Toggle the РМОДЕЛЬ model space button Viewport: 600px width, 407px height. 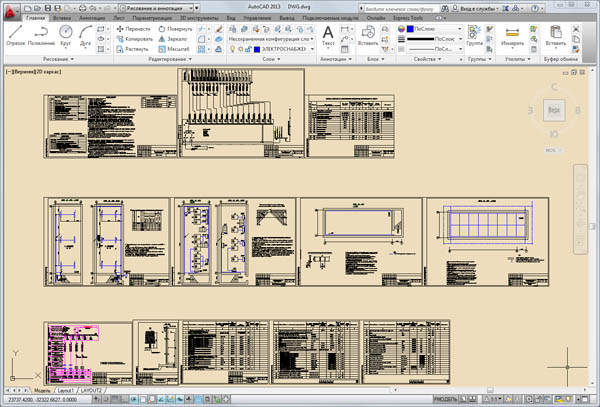pyautogui.click(x=447, y=398)
